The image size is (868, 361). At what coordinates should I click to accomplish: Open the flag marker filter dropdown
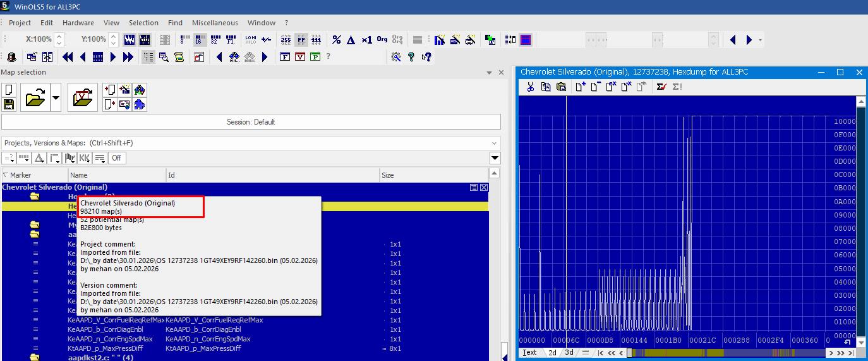(69, 158)
